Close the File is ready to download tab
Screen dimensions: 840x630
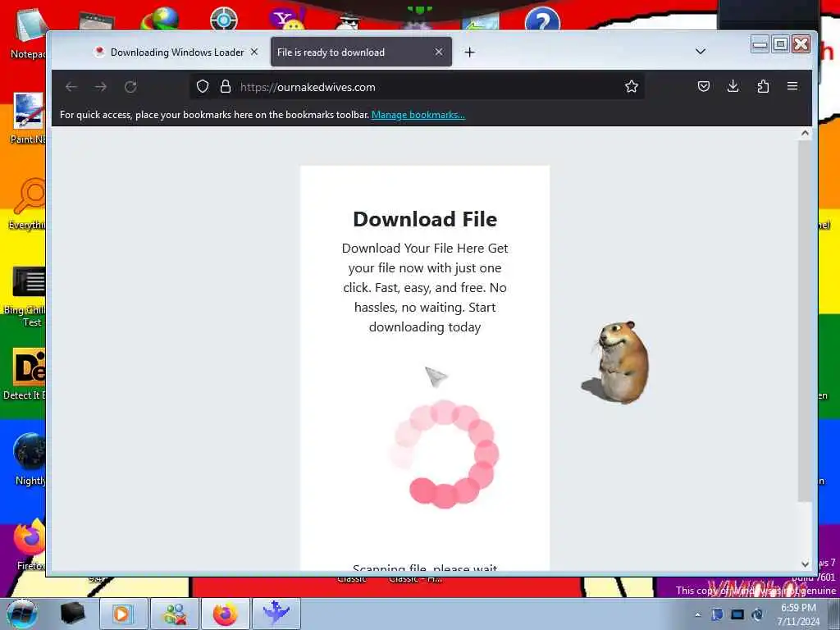pyautogui.click(x=439, y=52)
